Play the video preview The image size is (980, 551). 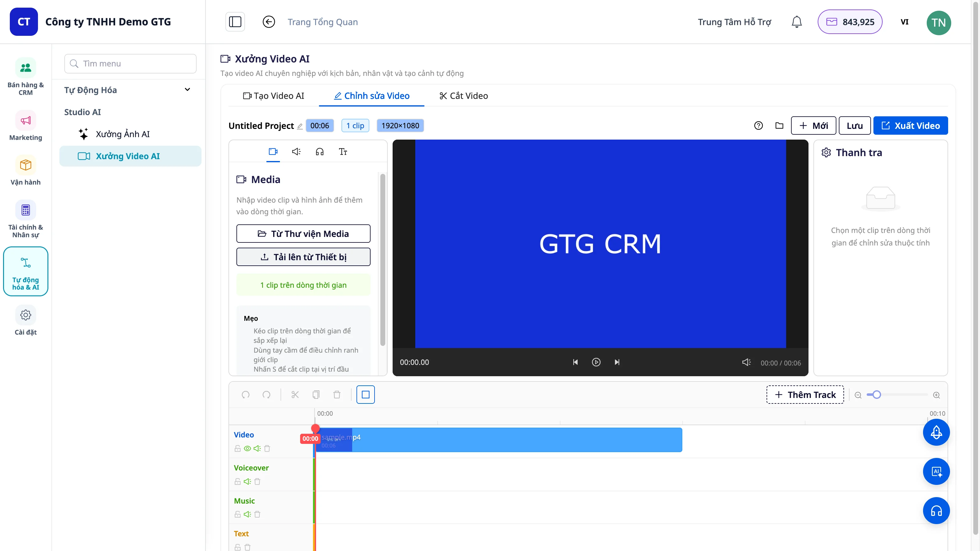596,362
